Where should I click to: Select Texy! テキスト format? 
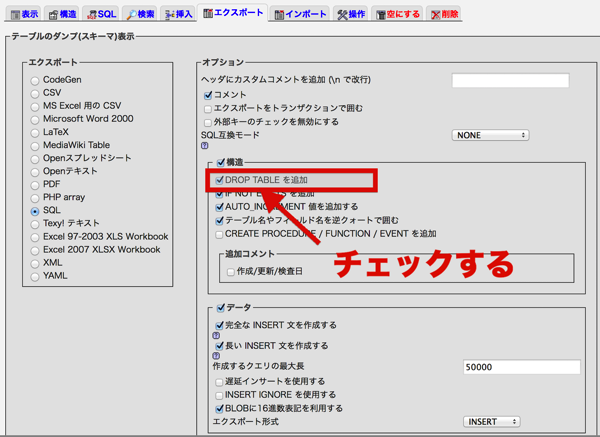[35, 224]
